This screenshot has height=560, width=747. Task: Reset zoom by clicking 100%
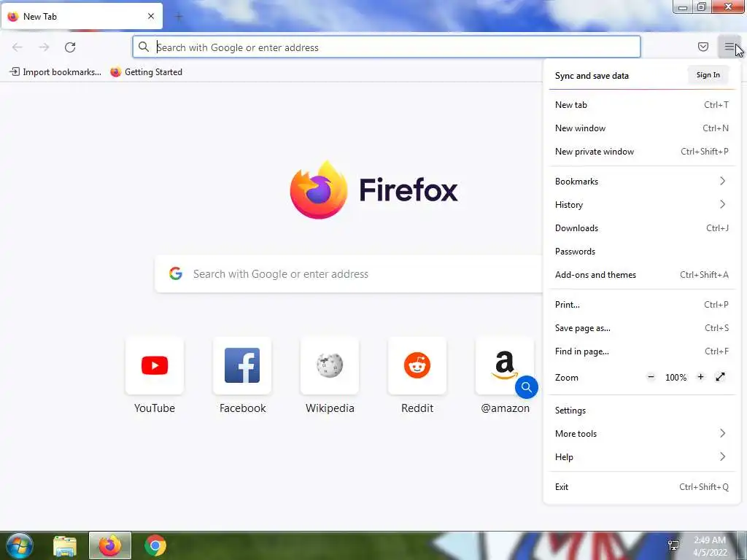tap(676, 378)
